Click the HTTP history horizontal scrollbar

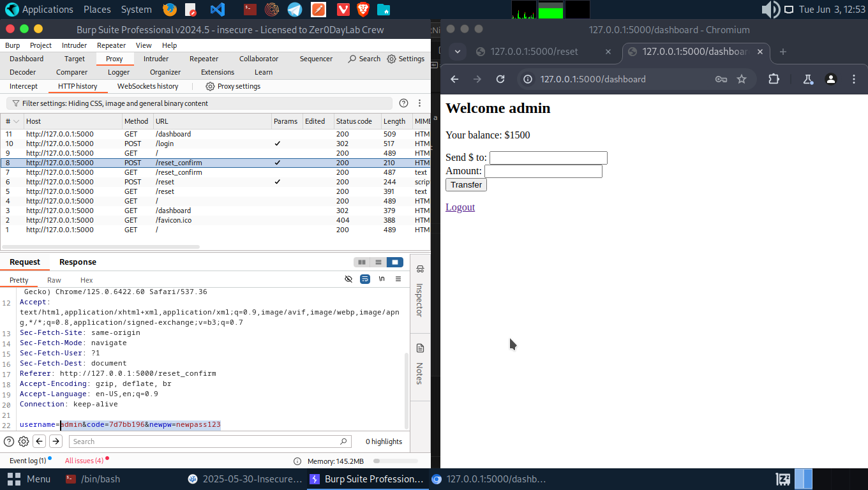(101, 246)
